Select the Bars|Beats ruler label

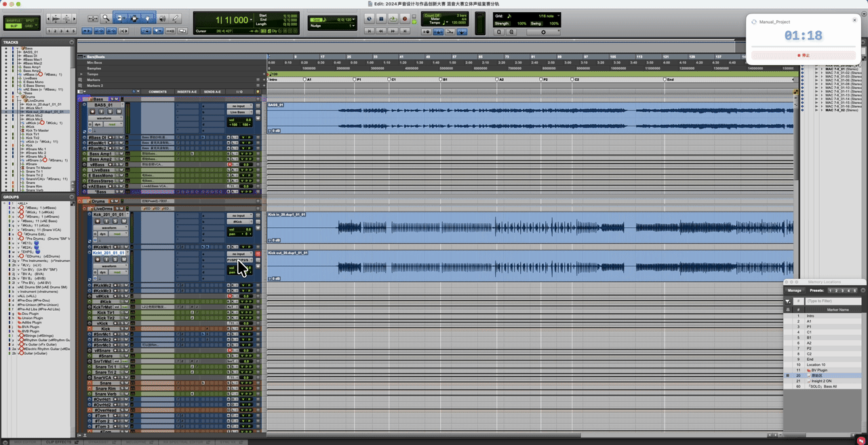(96, 57)
